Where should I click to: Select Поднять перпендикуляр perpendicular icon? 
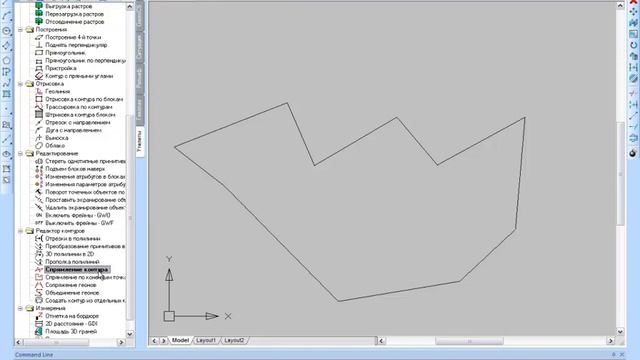39,45
